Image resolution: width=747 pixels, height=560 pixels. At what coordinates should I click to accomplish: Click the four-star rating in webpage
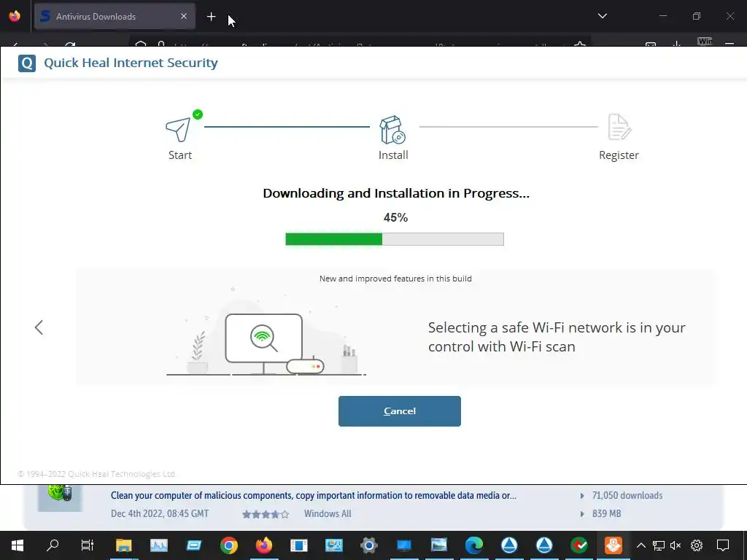[266, 514]
